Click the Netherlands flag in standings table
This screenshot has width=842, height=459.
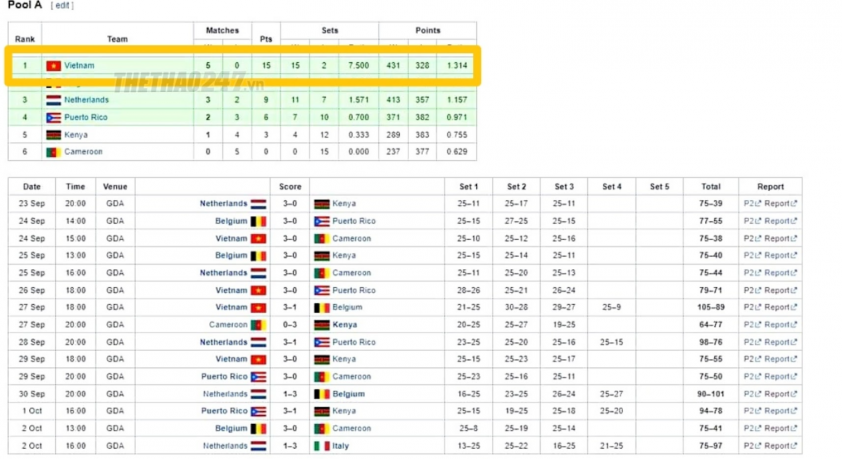coord(53,100)
